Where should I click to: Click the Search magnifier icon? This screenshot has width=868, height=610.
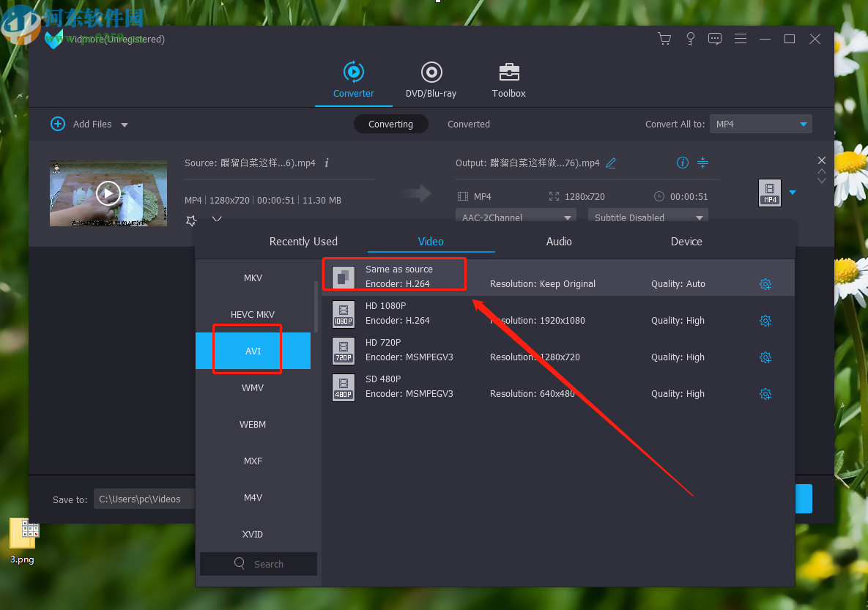click(x=240, y=564)
